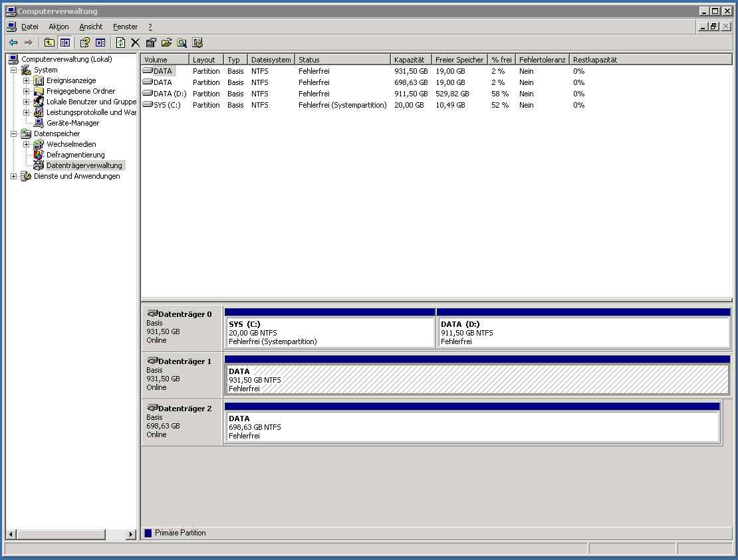Sort by the Kapazität column header
The height and width of the screenshot is (560, 738).
tap(412, 60)
